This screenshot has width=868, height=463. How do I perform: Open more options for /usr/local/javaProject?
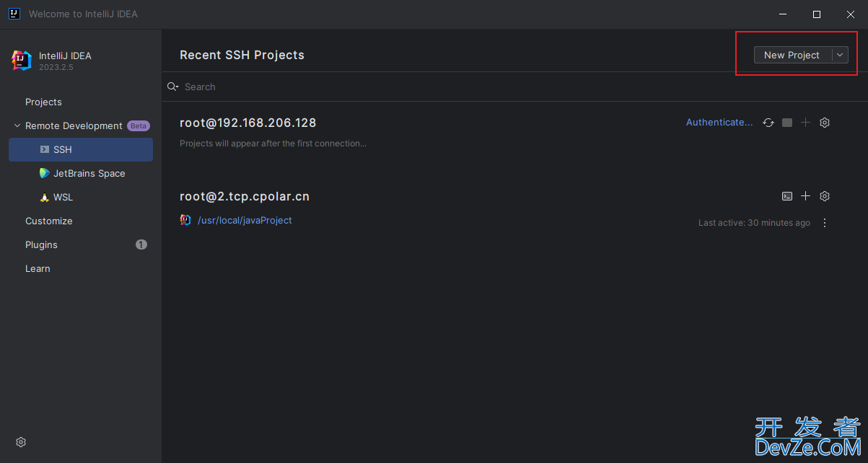coord(825,223)
